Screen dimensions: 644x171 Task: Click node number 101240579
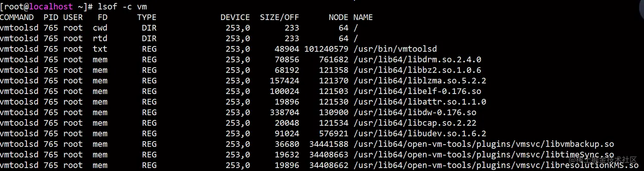pyautogui.click(x=326, y=49)
